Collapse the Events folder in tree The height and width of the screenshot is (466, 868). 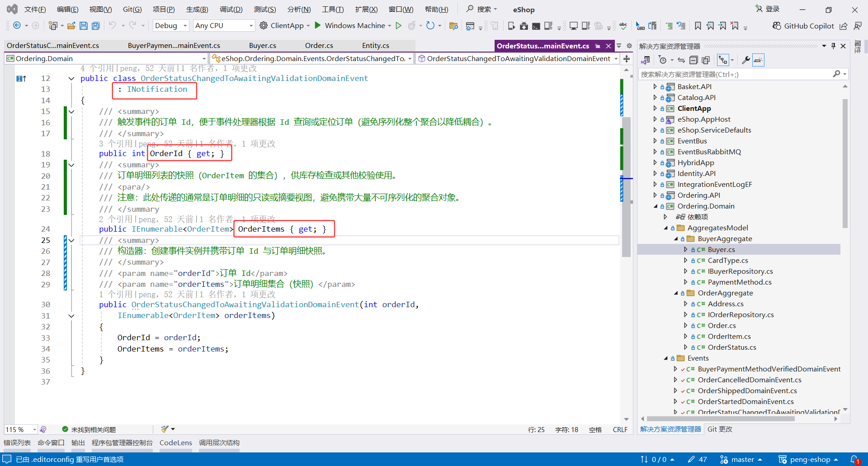coord(665,358)
